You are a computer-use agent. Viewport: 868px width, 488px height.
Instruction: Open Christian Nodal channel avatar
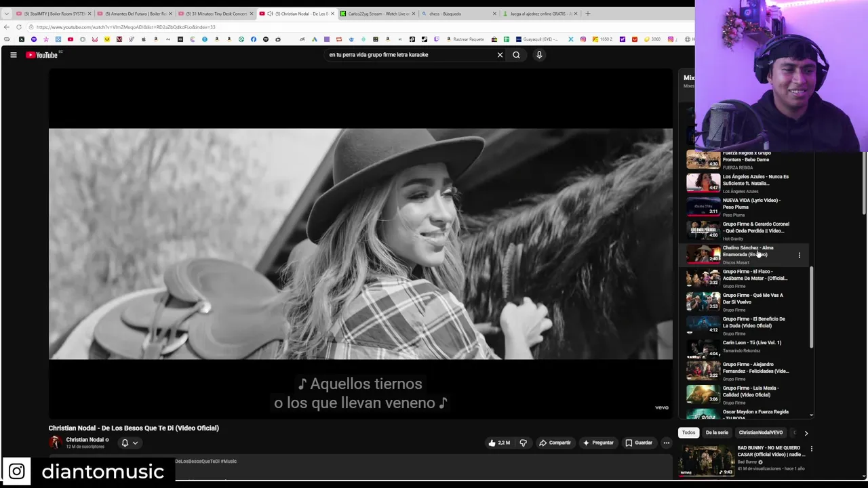coord(55,442)
